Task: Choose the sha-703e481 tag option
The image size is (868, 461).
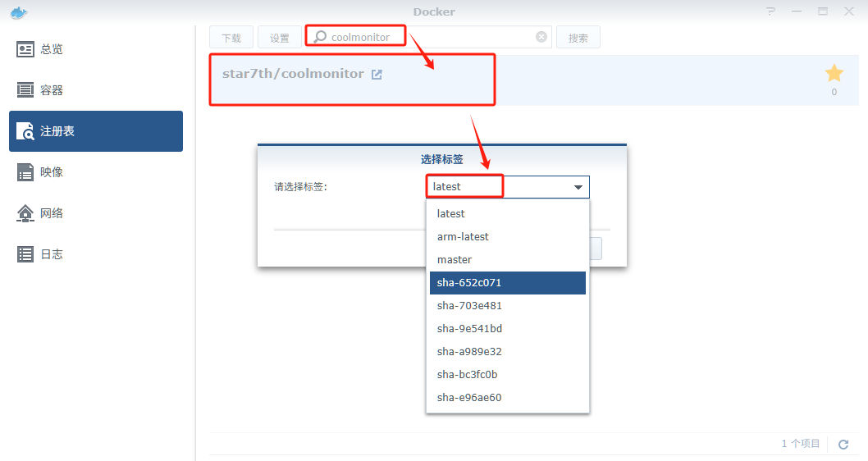Action: click(x=508, y=305)
